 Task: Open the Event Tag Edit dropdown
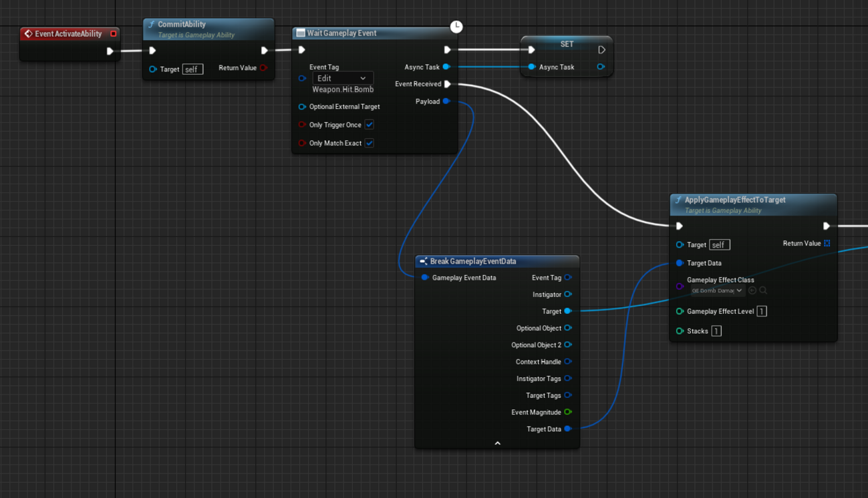click(x=342, y=78)
